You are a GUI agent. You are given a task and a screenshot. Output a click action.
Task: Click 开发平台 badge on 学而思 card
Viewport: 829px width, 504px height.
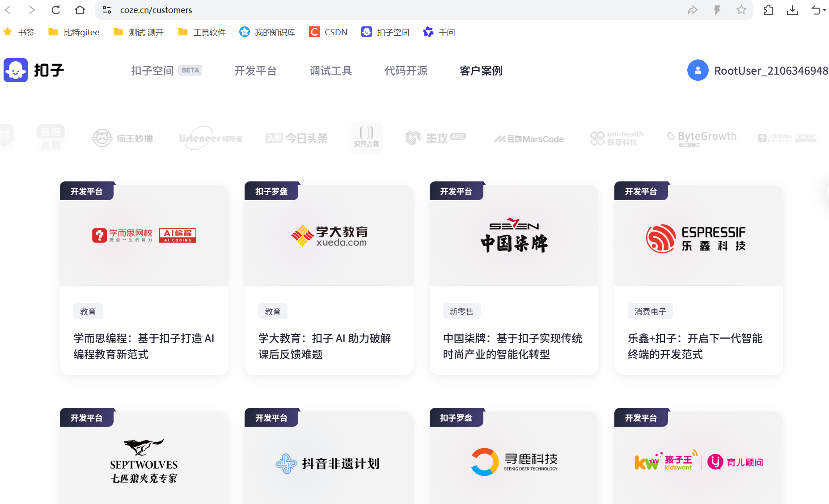click(x=87, y=191)
